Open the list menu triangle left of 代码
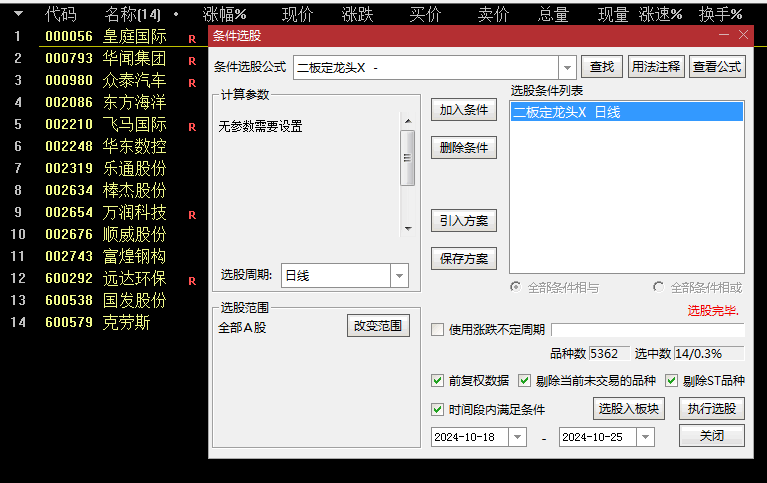Image resolution: width=767 pixels, height=483 pixels. (x=19, y=14)
